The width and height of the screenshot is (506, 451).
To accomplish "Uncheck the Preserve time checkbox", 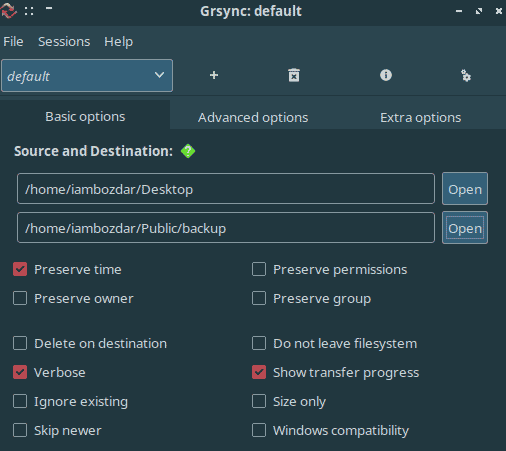I will (x=20, y=269).
